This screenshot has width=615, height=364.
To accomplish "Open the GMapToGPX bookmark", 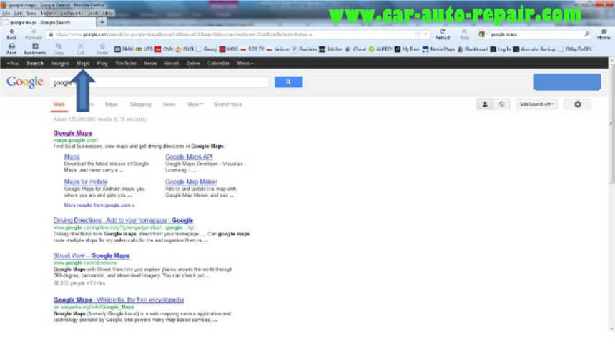I will tap(575, 49).
